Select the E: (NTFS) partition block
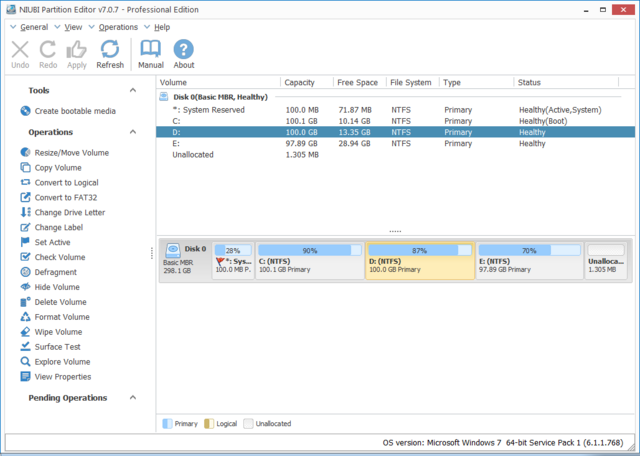640x456 pixels. [530, 261]
